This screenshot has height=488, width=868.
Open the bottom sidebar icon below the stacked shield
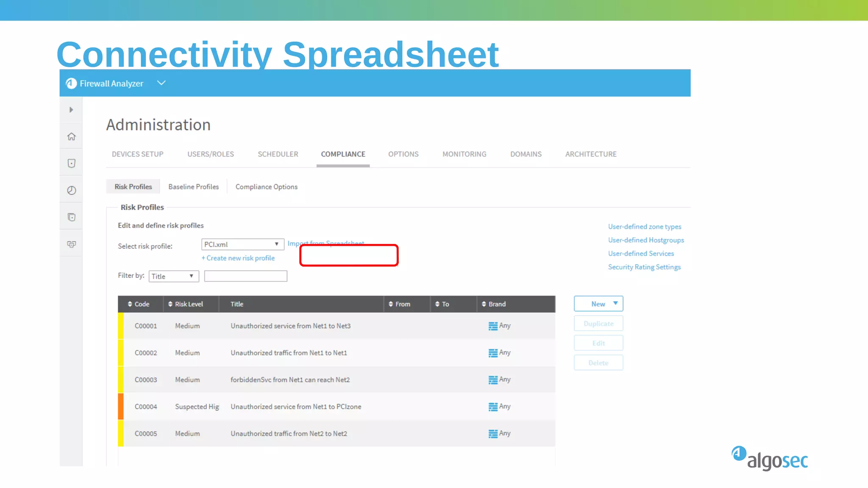pyautogui.click(x=71, y=244)
